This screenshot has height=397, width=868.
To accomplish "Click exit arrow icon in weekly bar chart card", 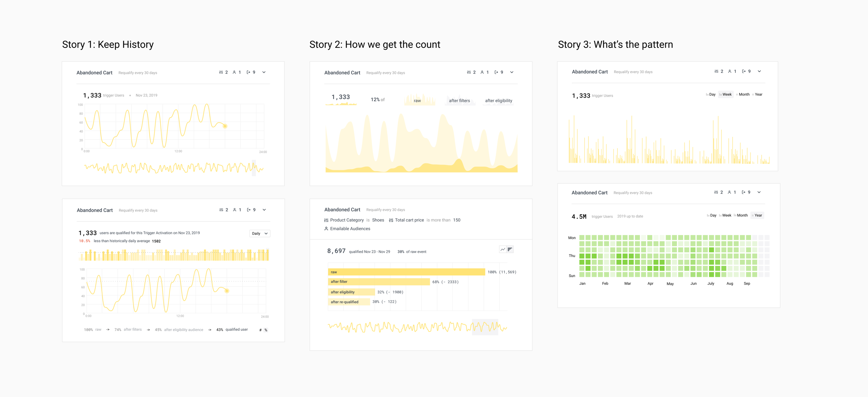I will [744, 72].
